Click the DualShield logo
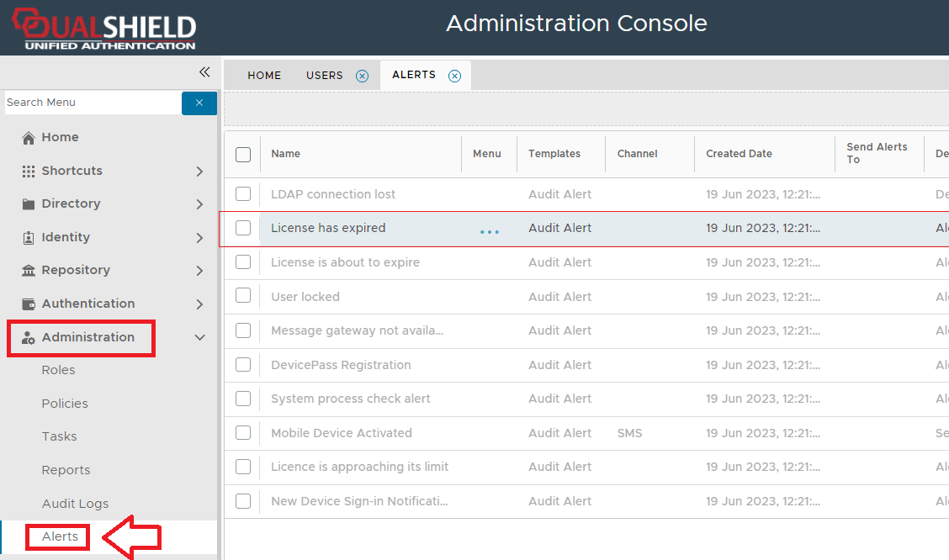Image resolution: width=949 pixels, height=560 pixels. point(103,29)
